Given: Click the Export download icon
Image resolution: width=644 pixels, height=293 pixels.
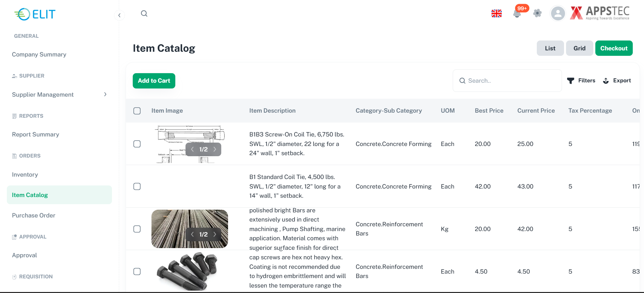Looking at the screenshot, I should coord(606,81).
